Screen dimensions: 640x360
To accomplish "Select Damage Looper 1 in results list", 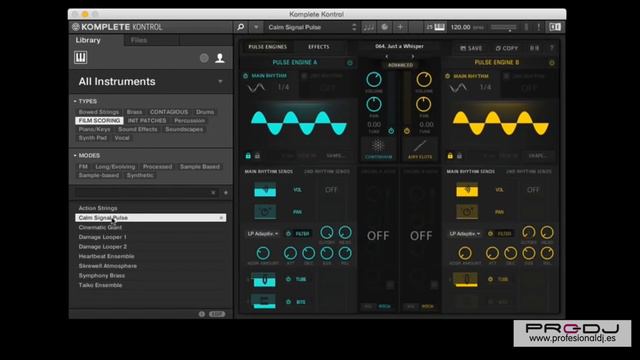I will click(151, 237).
